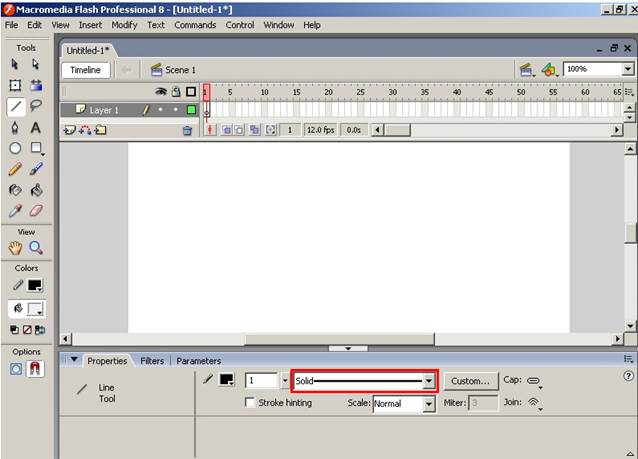
Task: Click the No Color button
Action: [27, 330]
